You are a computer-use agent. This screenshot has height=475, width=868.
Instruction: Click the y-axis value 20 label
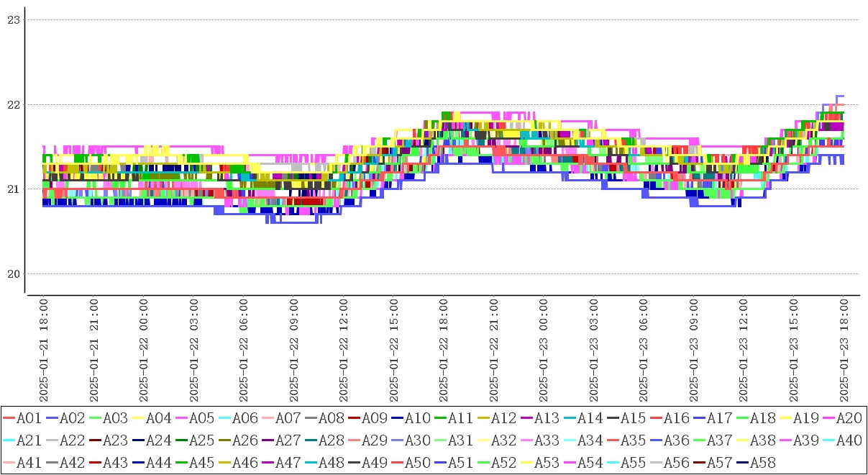[x=12, y=274]
